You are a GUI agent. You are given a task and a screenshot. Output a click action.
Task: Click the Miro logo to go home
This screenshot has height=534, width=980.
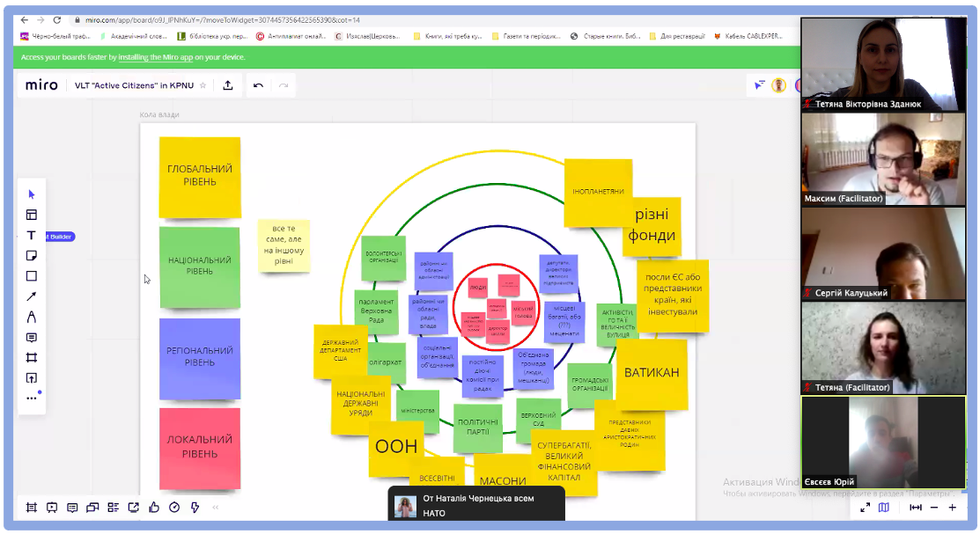click(41, 85)
